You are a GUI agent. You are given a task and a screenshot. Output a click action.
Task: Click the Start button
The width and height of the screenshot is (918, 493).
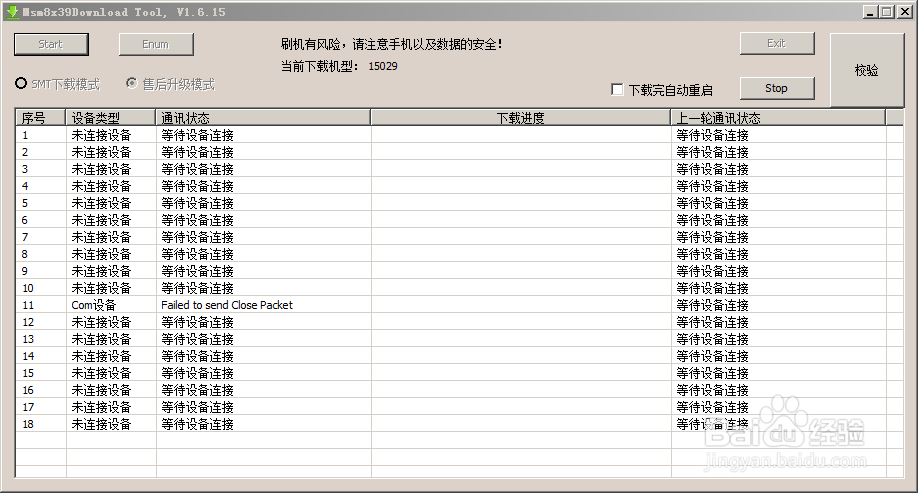(51, 44)
